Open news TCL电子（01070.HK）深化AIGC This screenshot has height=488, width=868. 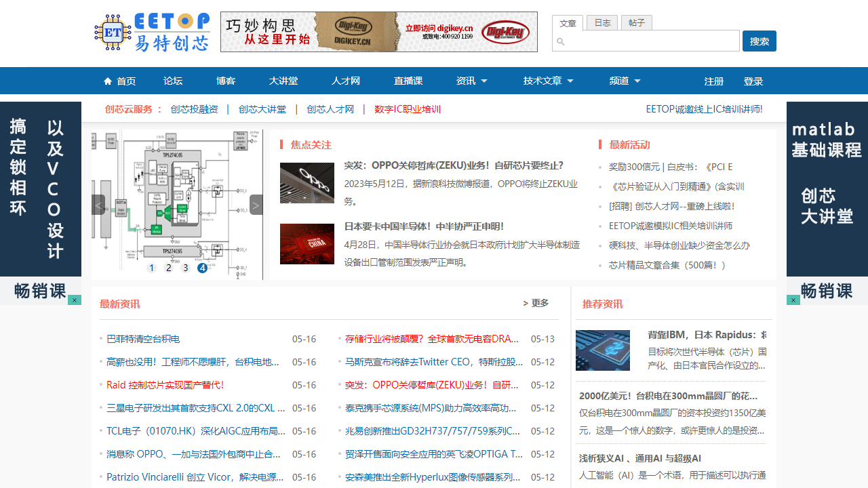click(196, 431)
